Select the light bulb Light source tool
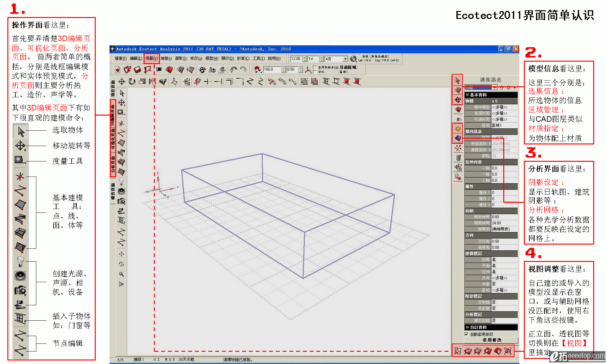The width and height of the screenshot is (607, 364). click(121, 181)
